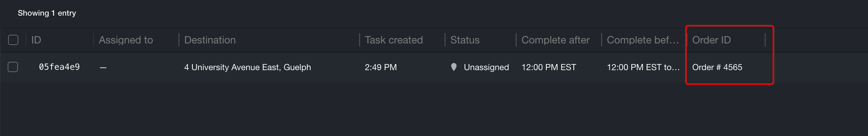The image size is (868, 136).
Task: Sort by the Assigned to column
Action: tap(126, 40)
